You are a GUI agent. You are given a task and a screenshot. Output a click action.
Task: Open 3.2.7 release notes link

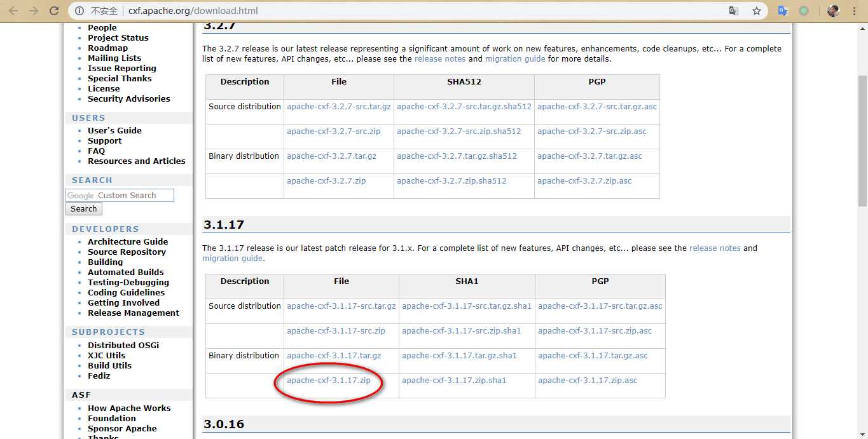pyautogui.click(x=440, y=58)
